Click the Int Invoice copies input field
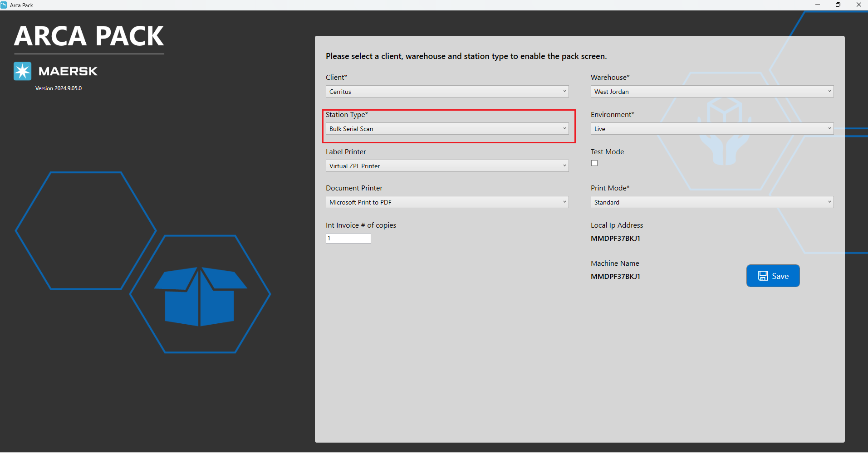The width and height of the screenshot is (868, 468). [x=348, y=238]
